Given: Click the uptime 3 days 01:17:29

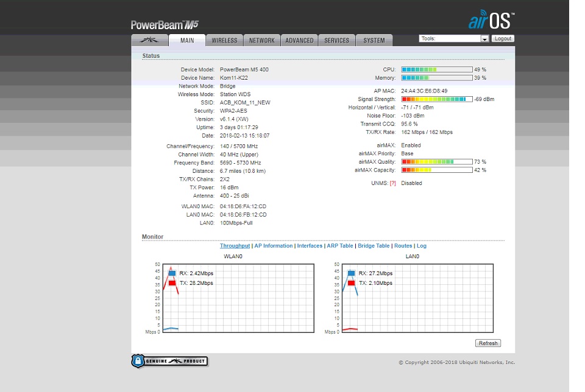Looking at the screenshot, I should 239,127.
